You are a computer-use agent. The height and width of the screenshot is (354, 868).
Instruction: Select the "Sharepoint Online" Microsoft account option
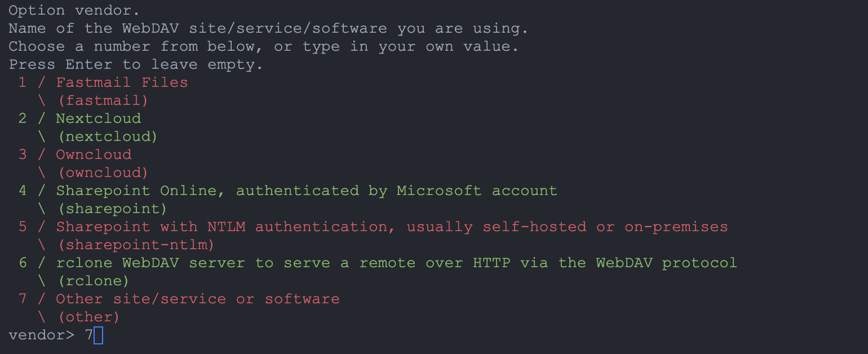307,191
